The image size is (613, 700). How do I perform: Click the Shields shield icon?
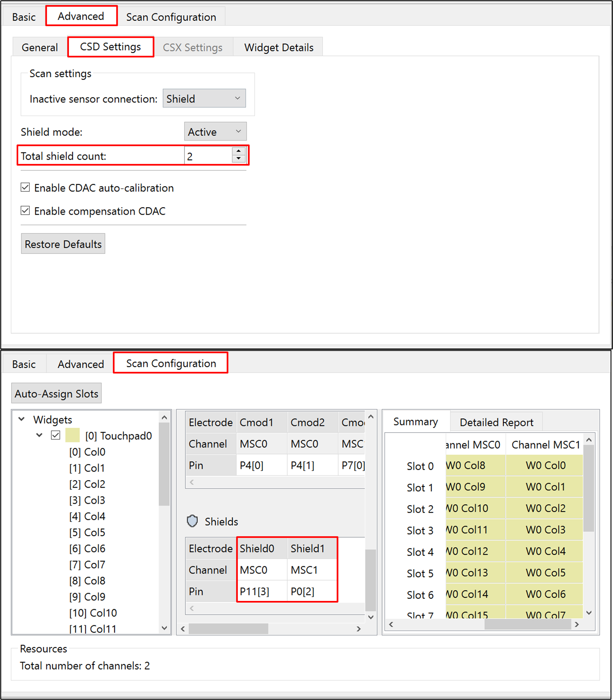click(x=192, y=521)
